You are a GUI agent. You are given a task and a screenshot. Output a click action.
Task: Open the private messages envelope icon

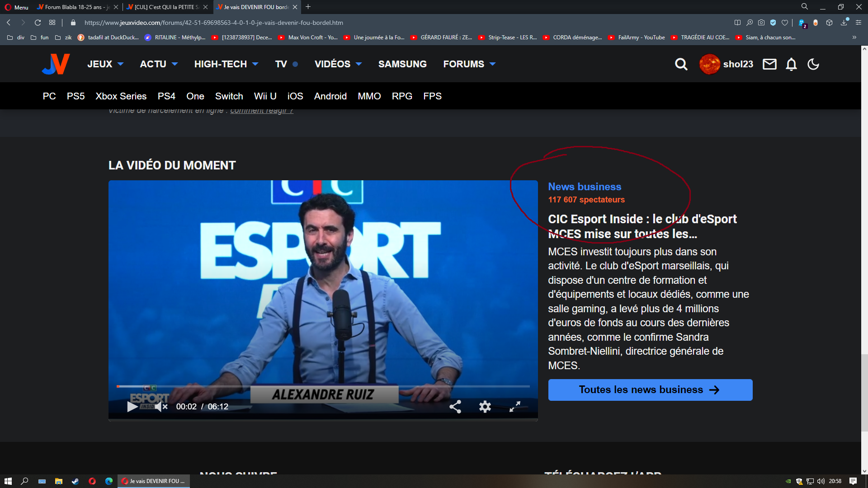769,64
